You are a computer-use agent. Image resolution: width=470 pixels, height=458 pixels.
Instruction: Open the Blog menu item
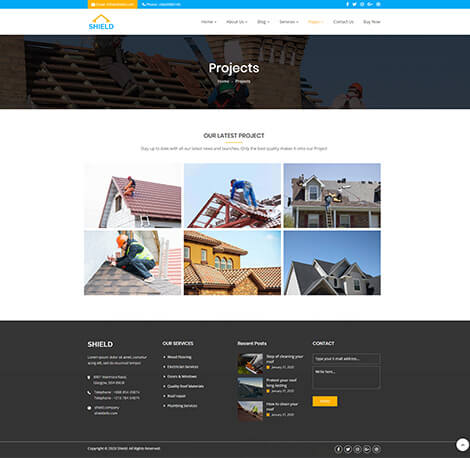pos(263,22)
